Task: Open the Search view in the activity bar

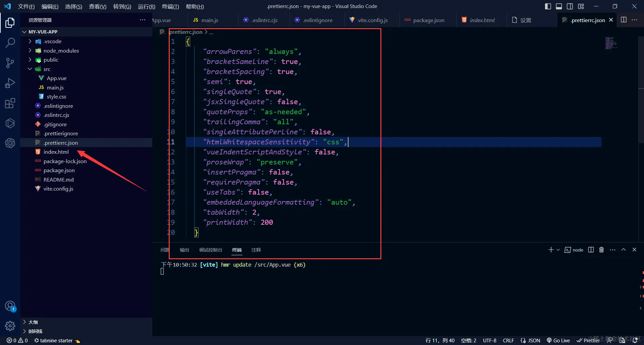Action: (x=10, y=43)
